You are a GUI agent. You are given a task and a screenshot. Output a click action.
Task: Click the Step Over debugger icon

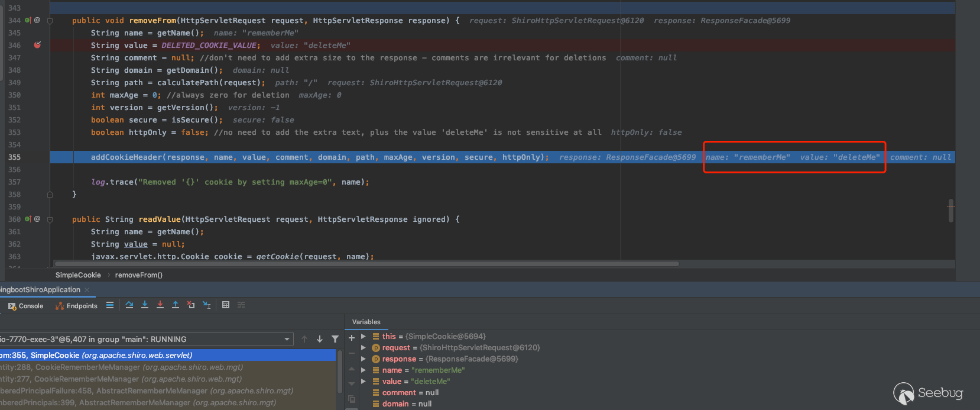129,305
